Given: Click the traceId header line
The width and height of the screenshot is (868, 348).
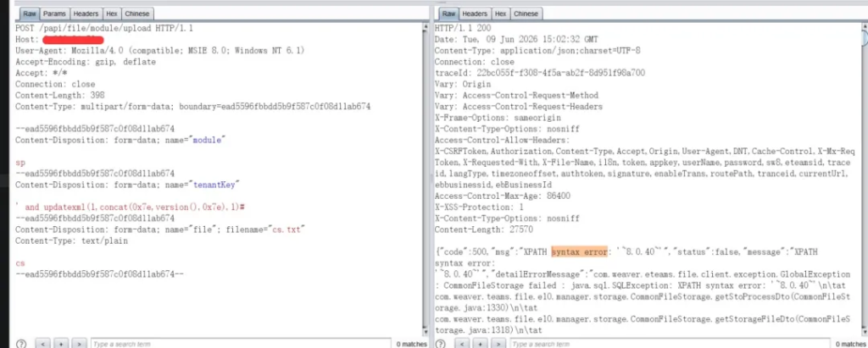Looking at the screenshot, I should click(540, 73).
